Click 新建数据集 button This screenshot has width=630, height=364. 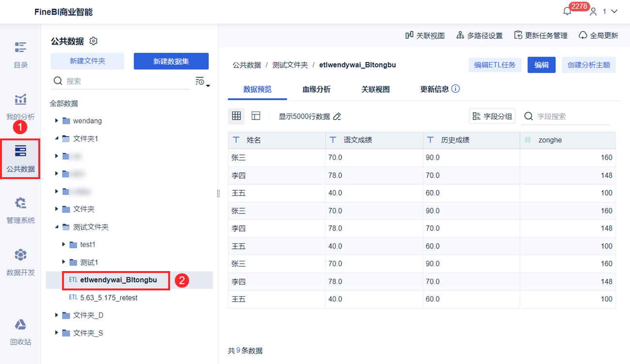click(x=171, y=61)
